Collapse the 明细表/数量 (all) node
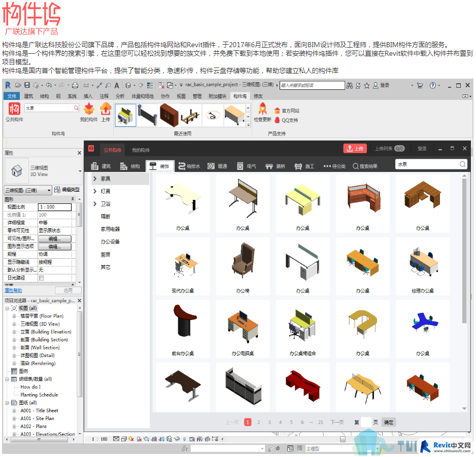Screen dimensions: 476x457 (7, 379)
